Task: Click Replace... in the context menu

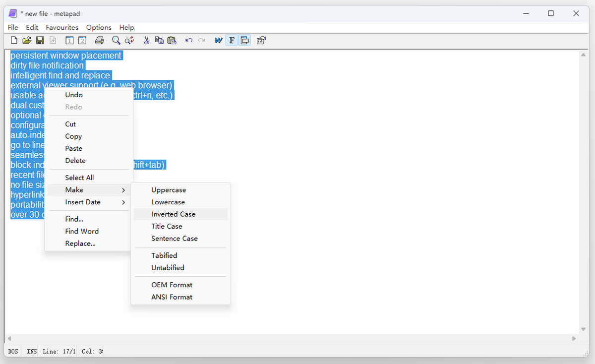Action: [x=80, y=243]
